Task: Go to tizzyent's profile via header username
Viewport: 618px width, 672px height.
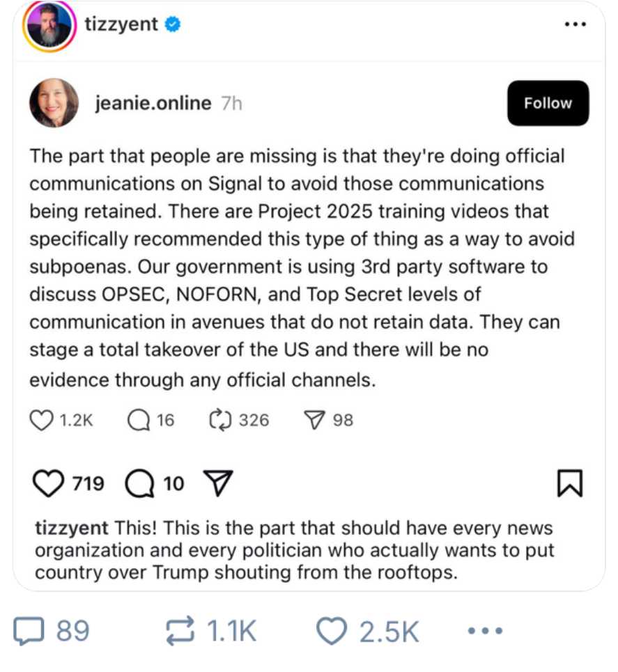Action: click(x=121, y=25)
